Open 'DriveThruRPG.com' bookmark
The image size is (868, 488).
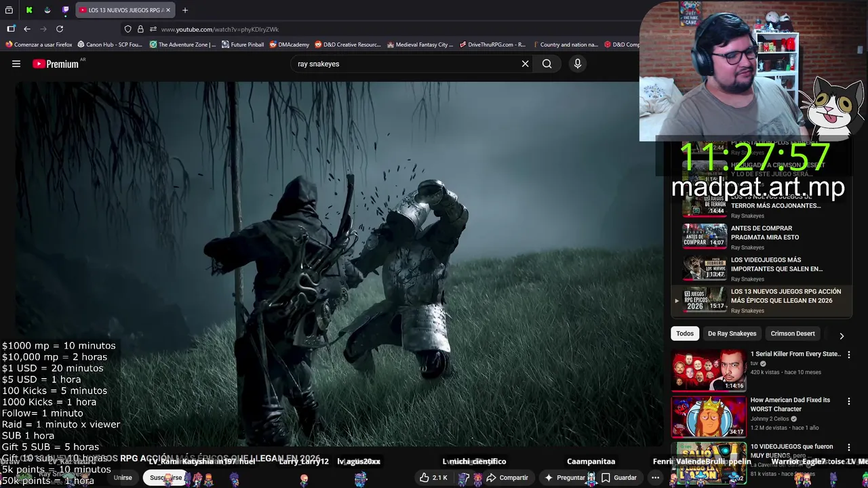click(492, 45)
